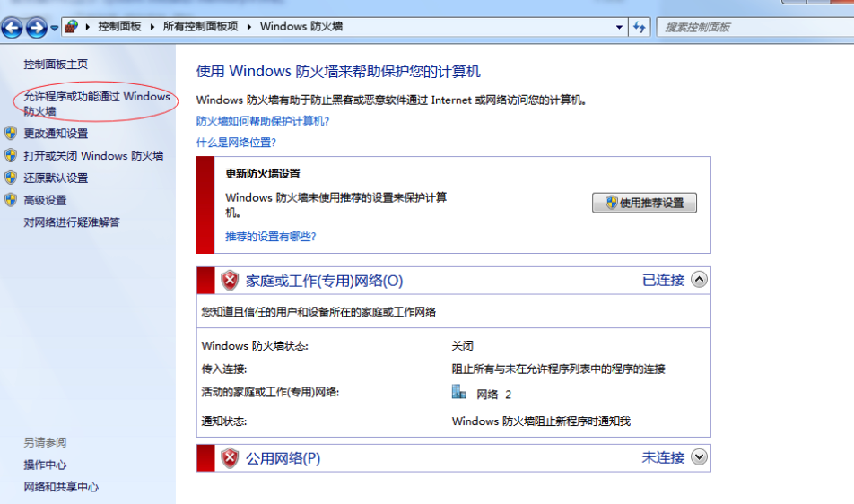Open 网络和共享中心 link
854x504 pixels.
pyautogui.click(x=61, y=487)
